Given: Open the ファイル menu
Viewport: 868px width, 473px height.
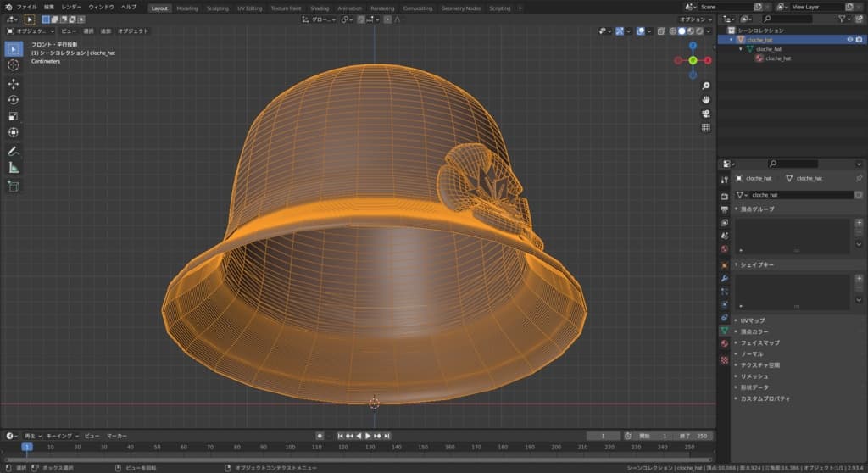Looking at the screenshot, I should click(x=26, y=8).
